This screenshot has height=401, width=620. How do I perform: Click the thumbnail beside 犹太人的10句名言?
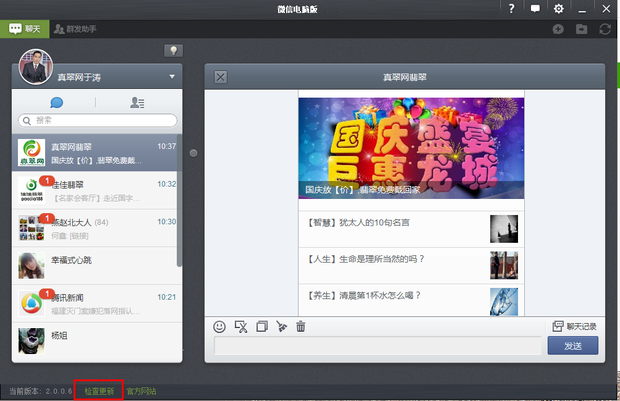(504, 229)
